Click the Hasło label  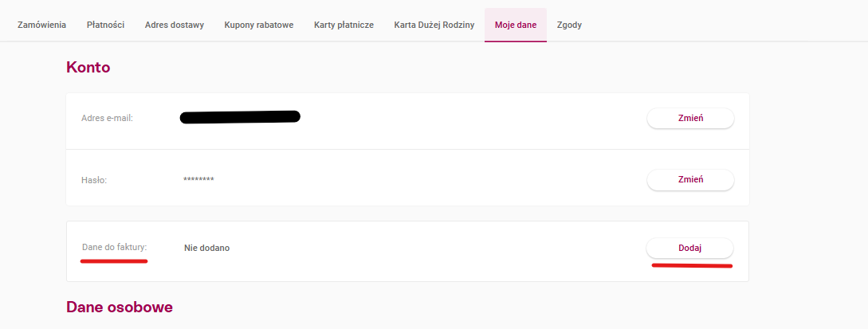click(x=94, y=180)
